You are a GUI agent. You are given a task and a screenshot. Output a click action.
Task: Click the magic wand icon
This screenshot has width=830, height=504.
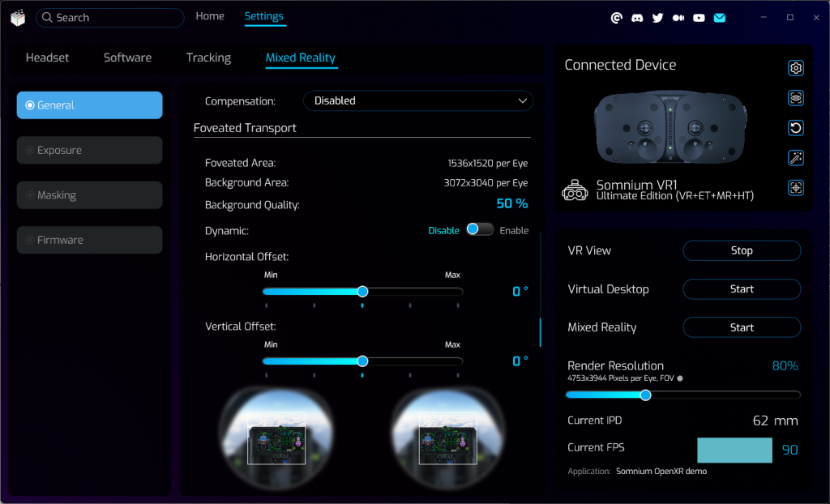(x=796, y=158)
